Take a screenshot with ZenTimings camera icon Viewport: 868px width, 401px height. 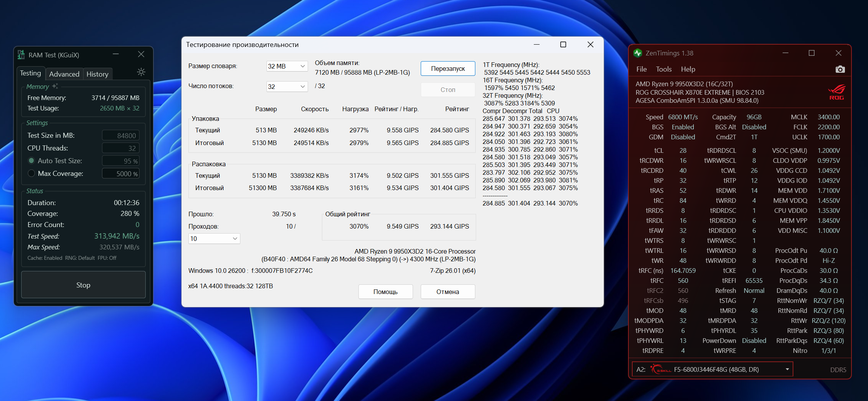[x=840, y=69]
